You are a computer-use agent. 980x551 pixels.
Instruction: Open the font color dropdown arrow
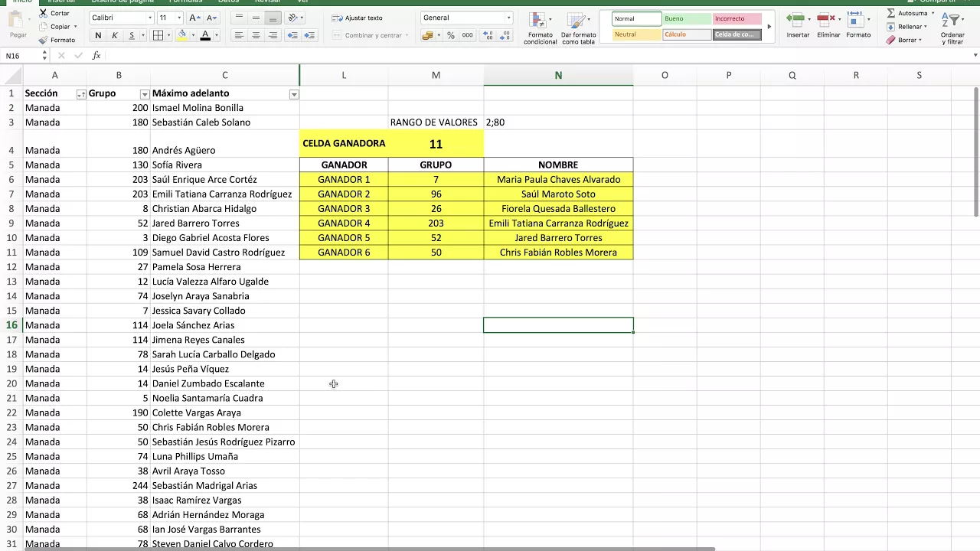coord(217,35)
